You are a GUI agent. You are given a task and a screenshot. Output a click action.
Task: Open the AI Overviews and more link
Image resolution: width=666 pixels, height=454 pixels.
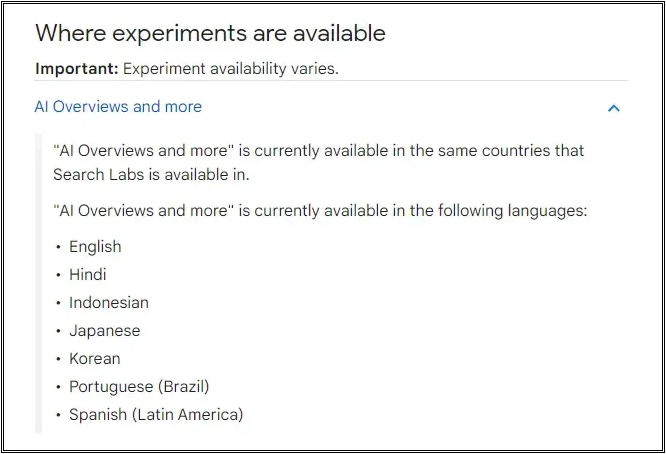coord(118,107)
